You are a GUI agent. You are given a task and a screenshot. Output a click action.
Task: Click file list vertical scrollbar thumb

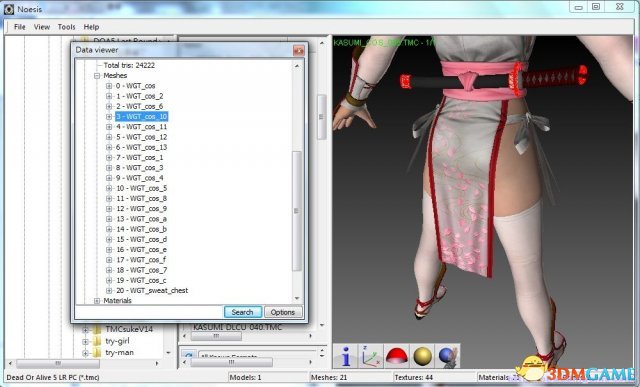click(x=322, y=117)
